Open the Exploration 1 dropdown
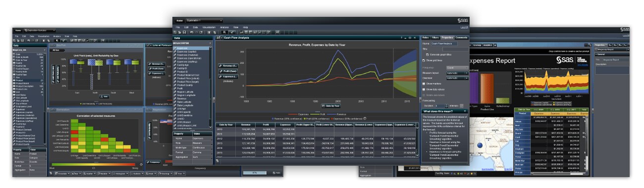This screenshot has width=644, height=188. 205,21
